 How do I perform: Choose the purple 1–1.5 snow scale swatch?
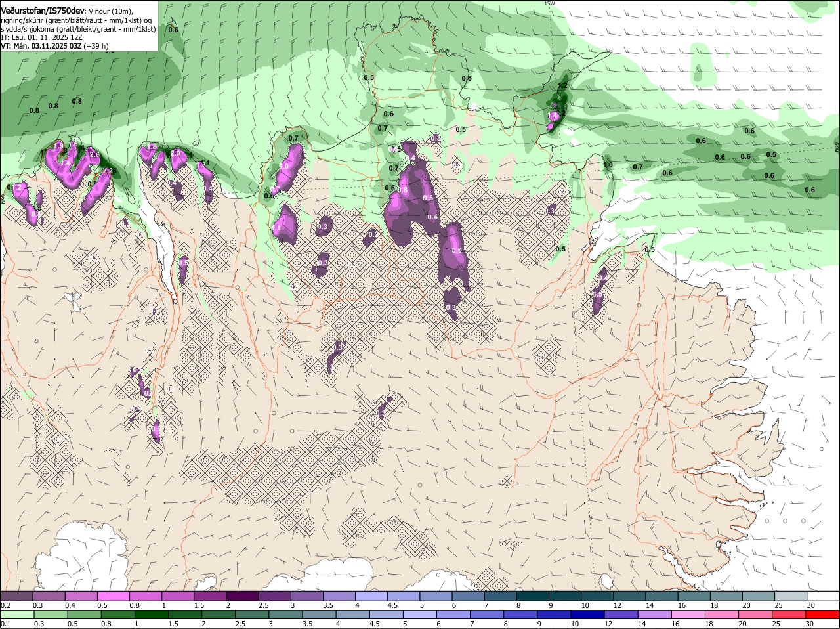pos(178,596)
